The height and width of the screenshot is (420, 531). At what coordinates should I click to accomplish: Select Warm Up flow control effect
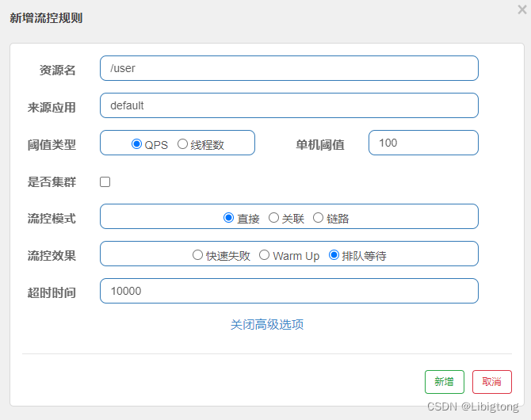click(264, 254)
